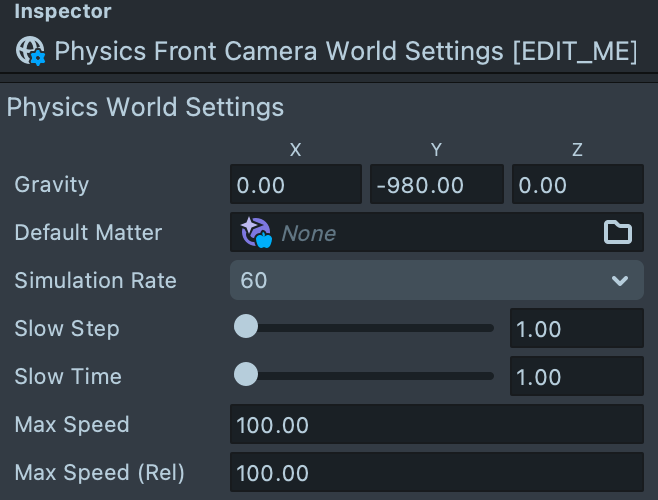
Task: Click the Slow Step slider handle
Action: click(245, 327)
